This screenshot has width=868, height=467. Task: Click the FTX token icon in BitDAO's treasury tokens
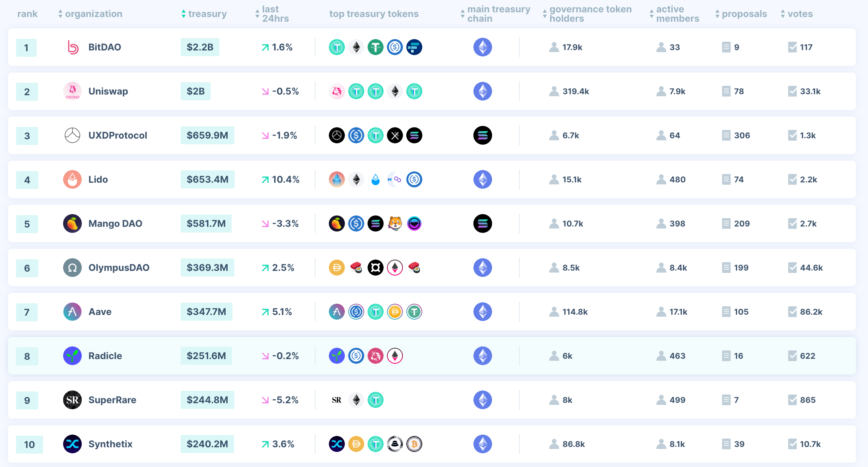(x=414, y=47)
